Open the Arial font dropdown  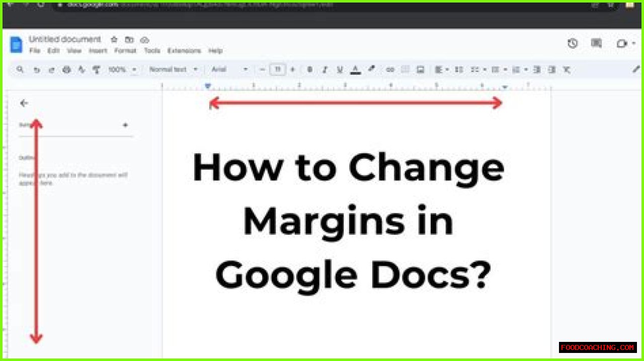tap(229, 70)
